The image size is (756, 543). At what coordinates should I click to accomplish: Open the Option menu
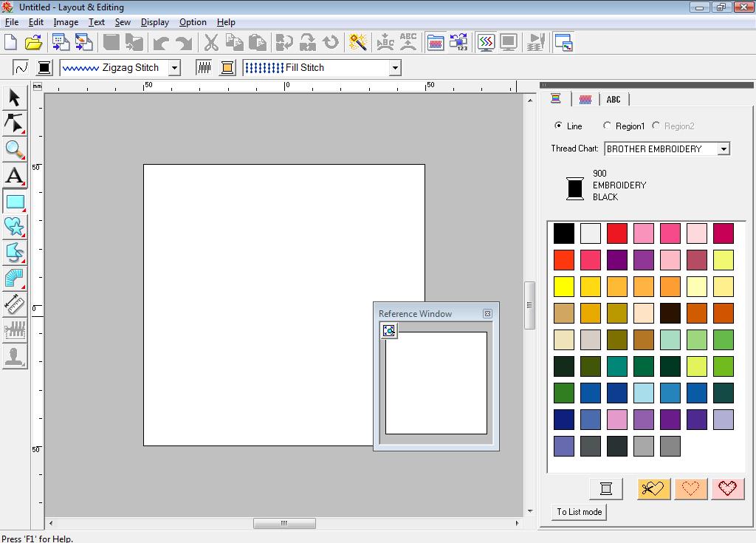(x=193, y=22)
